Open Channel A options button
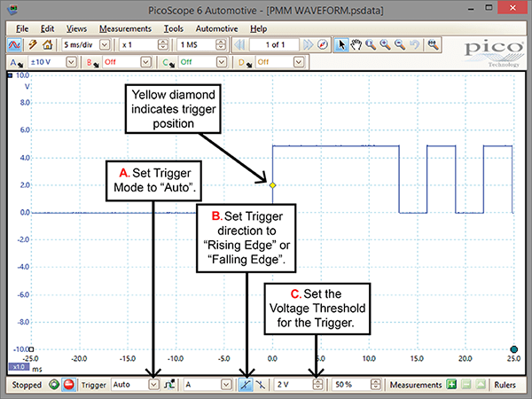This screenshot has width=532, height=399. (16, 63)
